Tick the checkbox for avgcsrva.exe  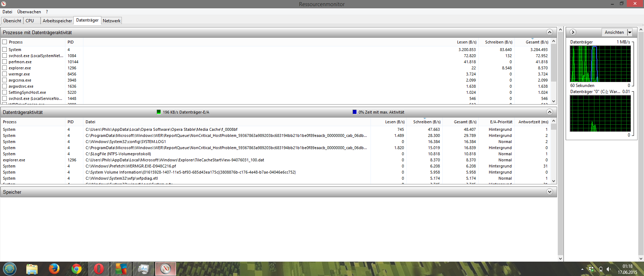(x=5, y=80)
